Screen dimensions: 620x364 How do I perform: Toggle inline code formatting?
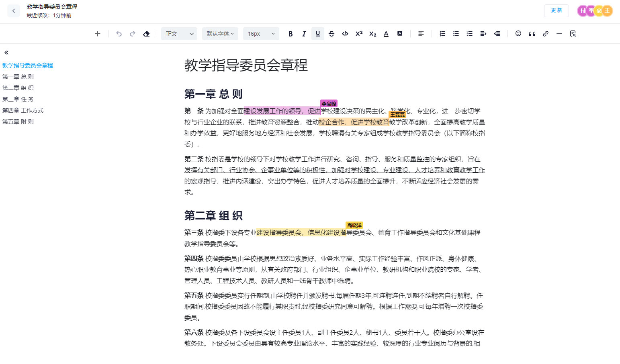[345, 34]
